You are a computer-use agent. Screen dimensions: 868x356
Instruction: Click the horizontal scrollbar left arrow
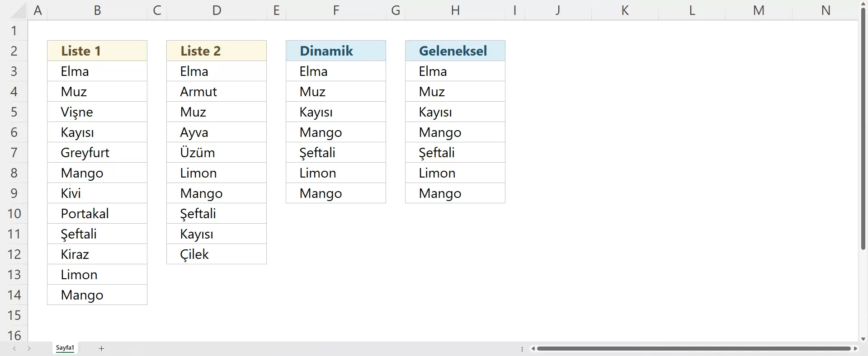533,348
